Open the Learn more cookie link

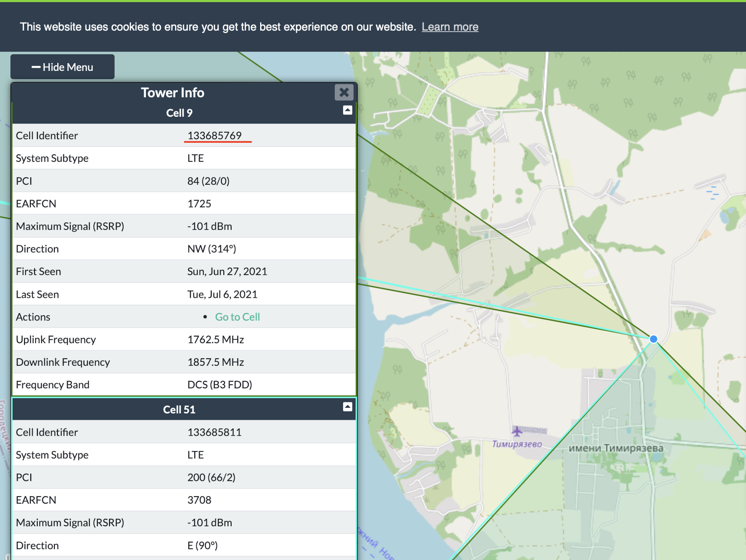450,27
